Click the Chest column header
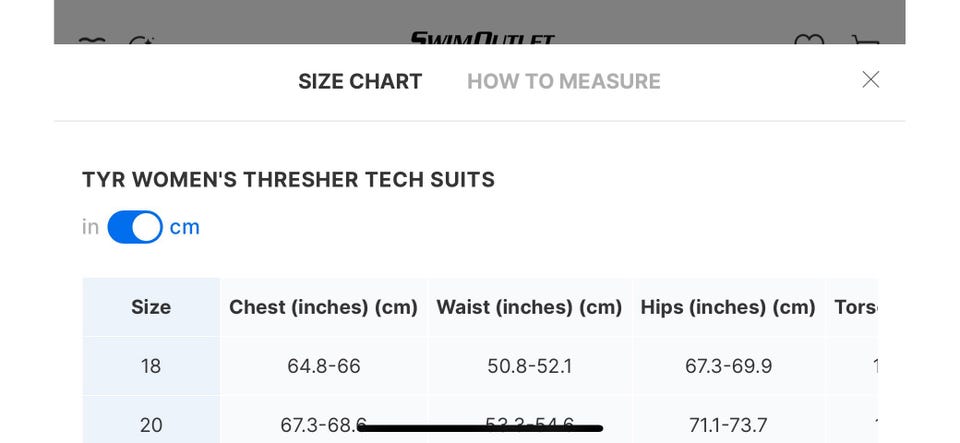 coord(323,307)
